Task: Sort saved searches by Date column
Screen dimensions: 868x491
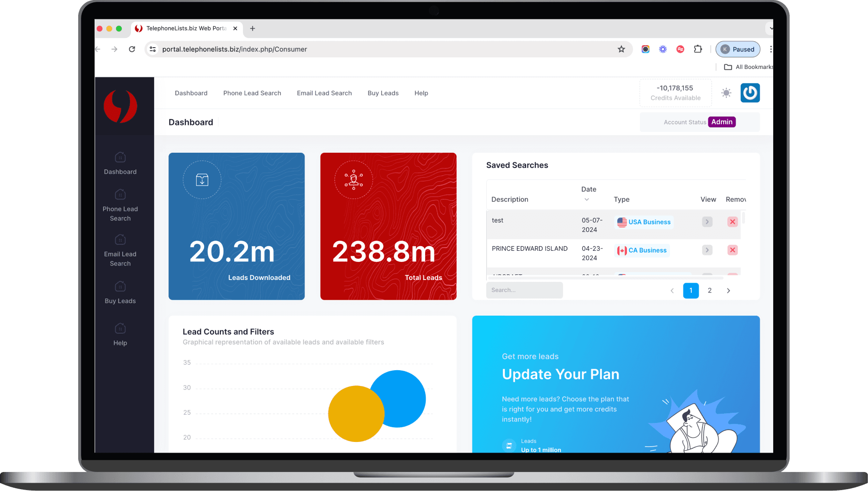Action: pos(589,194)
